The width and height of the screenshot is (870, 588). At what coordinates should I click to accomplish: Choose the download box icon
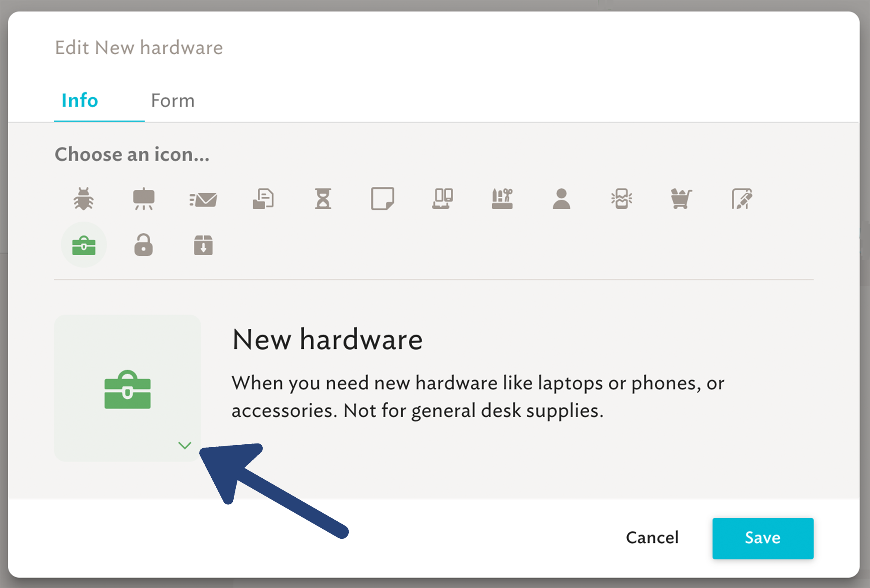coord(203,245)
